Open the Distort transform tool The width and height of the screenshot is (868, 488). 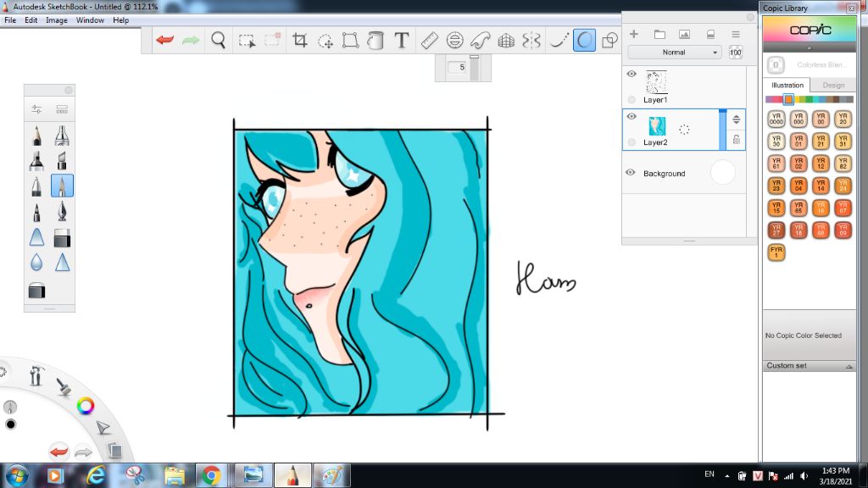350,41
